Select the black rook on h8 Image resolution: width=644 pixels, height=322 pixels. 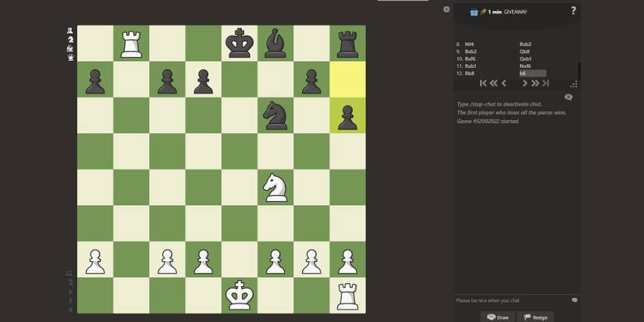pos(348,44)
